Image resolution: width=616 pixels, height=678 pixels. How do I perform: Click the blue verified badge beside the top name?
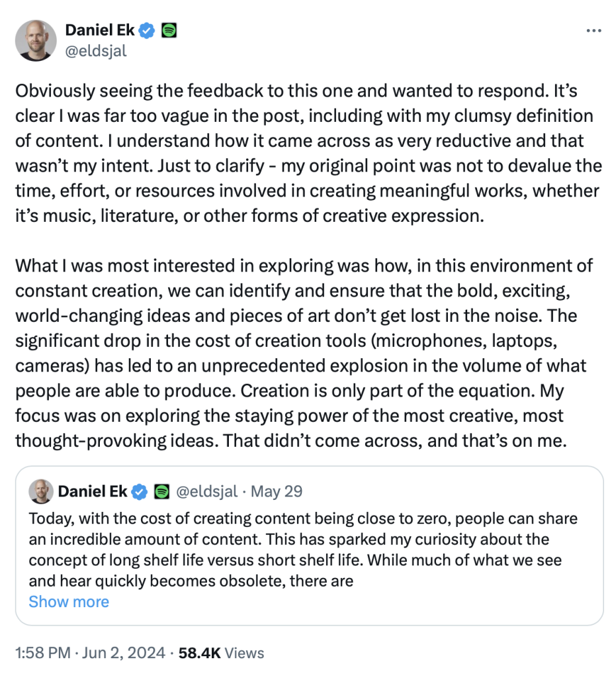[x=148, y=30]
